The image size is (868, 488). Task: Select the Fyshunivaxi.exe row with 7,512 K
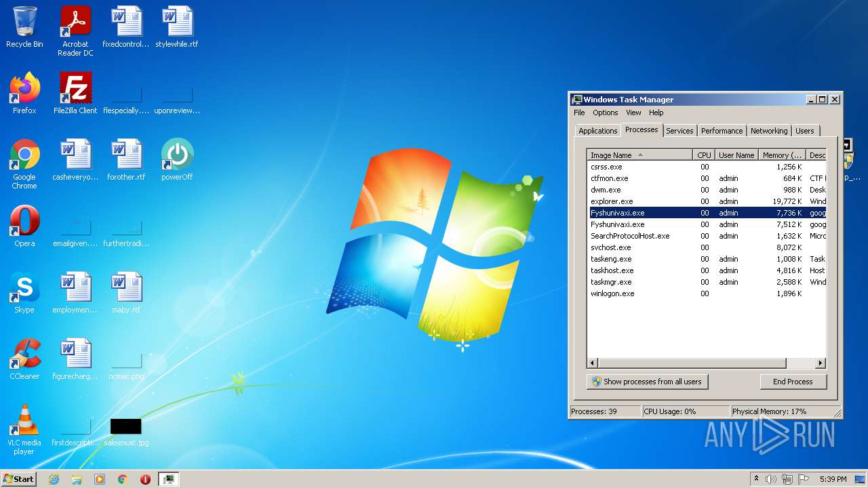(x=707, y=224)
